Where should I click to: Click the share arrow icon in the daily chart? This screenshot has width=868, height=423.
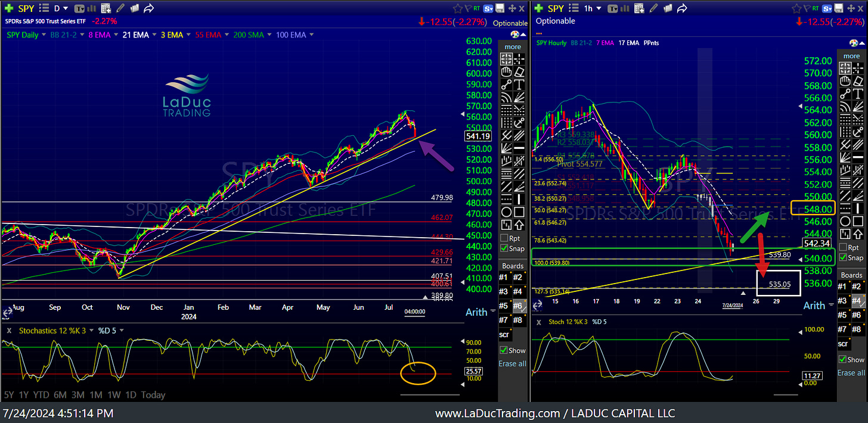(148, 8)
